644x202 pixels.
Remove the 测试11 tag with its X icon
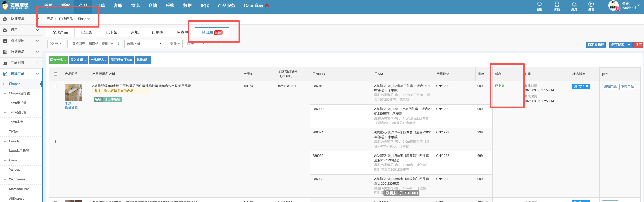click(x=587, y=86)
